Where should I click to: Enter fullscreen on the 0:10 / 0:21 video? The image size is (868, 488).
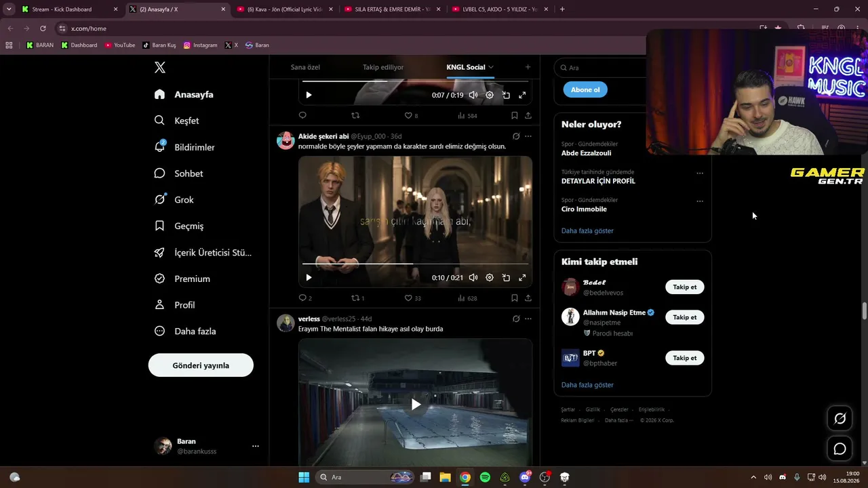pyautogui.click(x=522, y=277)
